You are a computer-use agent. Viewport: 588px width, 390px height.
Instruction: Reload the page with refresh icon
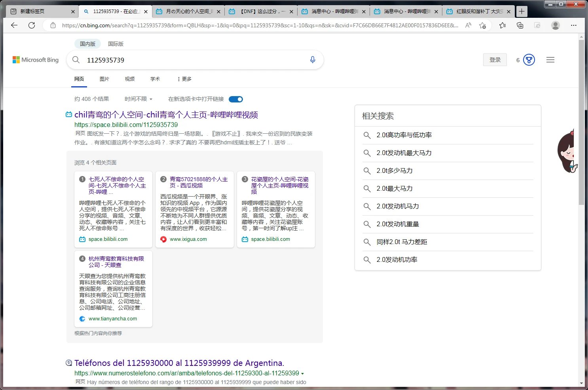[x=32, y=25]
